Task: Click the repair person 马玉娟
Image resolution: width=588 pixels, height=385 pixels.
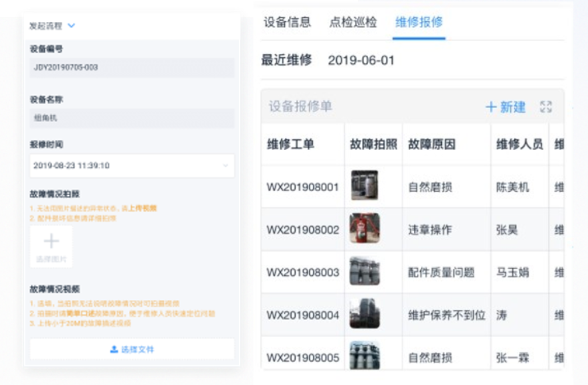Action: click(512, 273)
